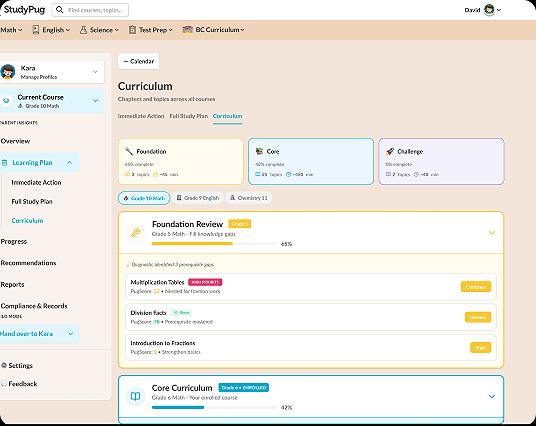Click Kara's avatar picture

[8, 72]
